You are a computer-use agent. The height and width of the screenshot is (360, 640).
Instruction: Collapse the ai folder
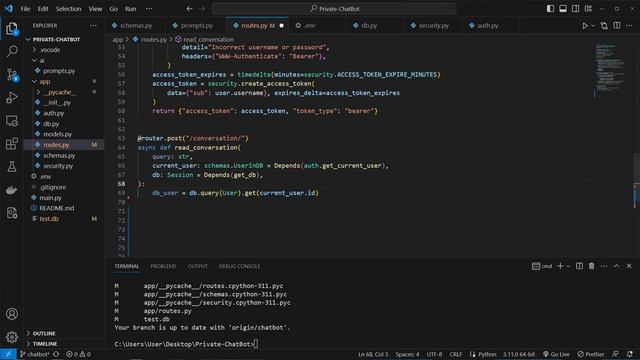pos(42,60)
